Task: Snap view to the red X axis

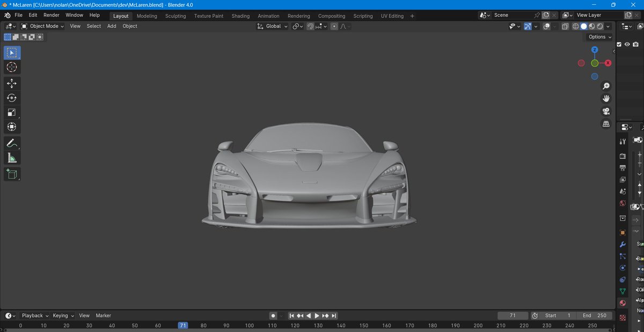Action: 608,63
